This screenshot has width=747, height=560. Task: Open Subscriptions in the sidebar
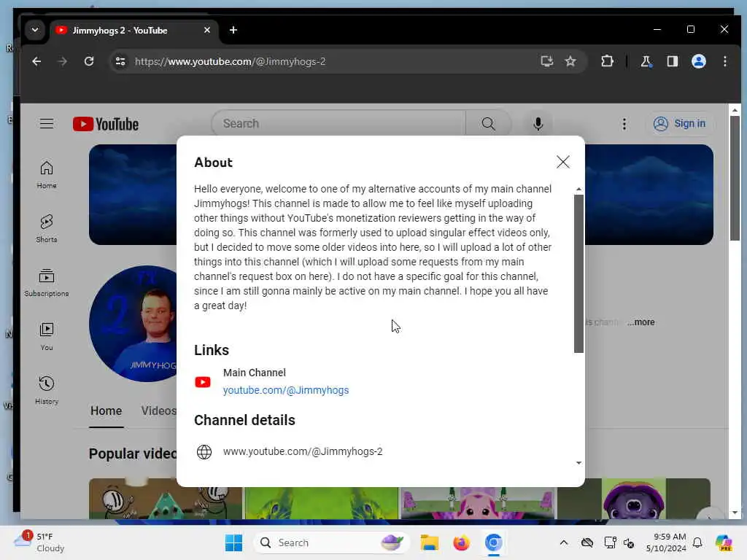pos(47,283)
